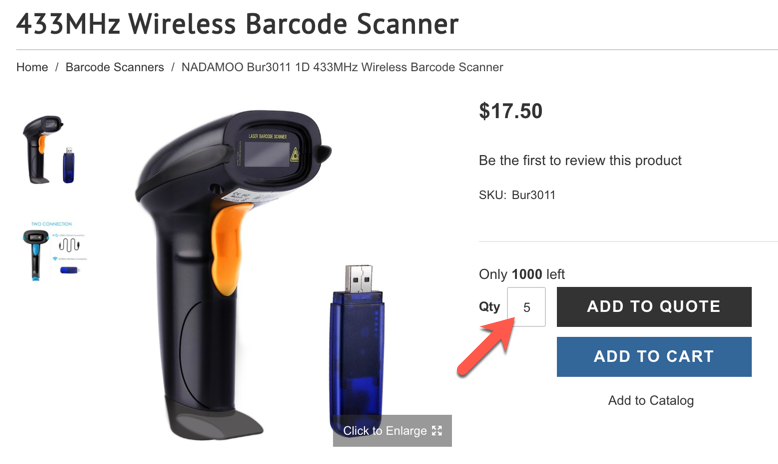Open Barcode Scanners breadcrumb link

(115, 67)
